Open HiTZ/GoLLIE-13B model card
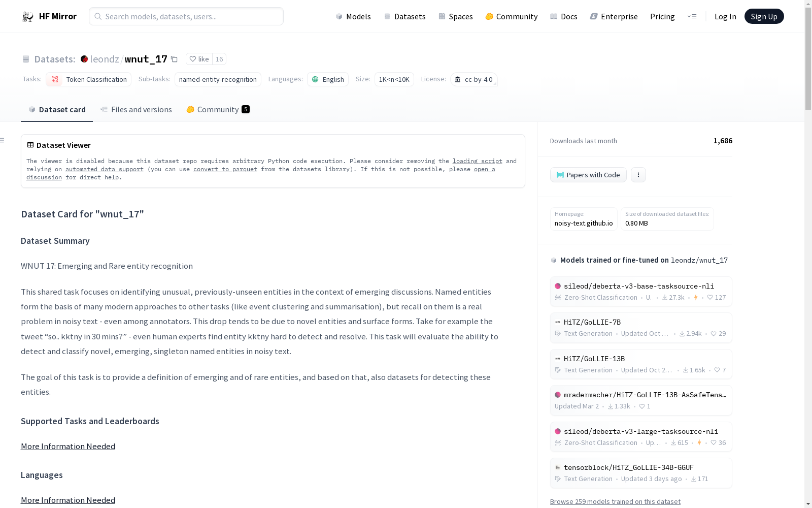Image resolution: width=812 pixels, height=508 pixels. coord(641,364)
